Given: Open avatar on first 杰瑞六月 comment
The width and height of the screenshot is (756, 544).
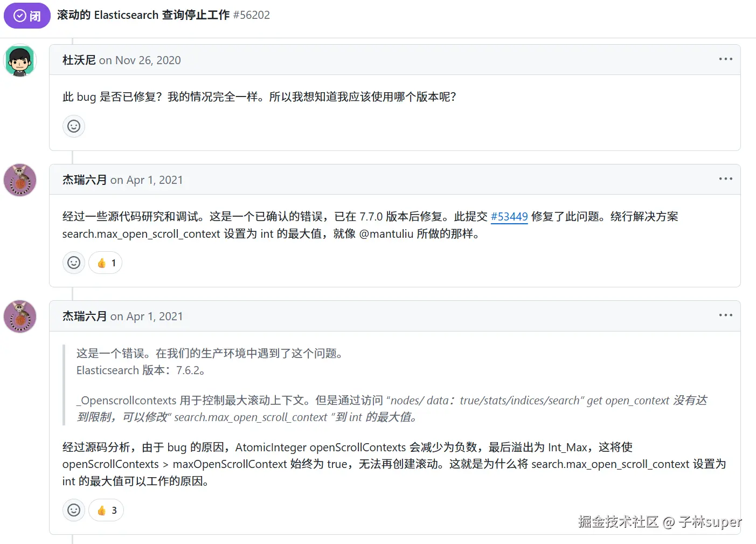Looking at the screenshot, I should point(20,180).
